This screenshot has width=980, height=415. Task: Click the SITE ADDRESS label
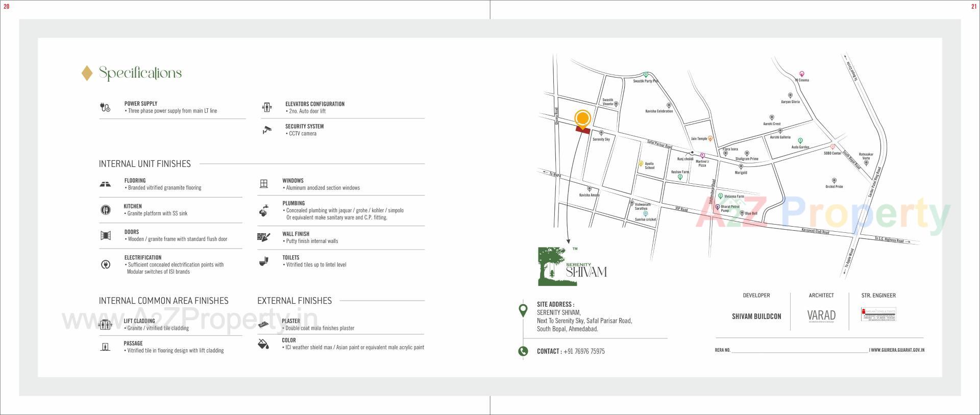[555, 304]
